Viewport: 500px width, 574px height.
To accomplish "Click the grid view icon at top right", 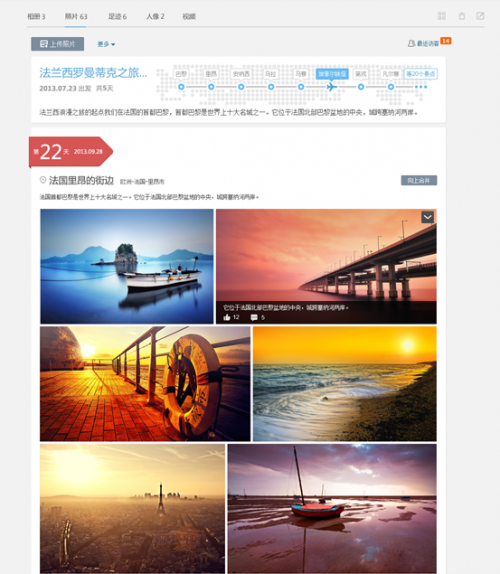I will [442, 16].
